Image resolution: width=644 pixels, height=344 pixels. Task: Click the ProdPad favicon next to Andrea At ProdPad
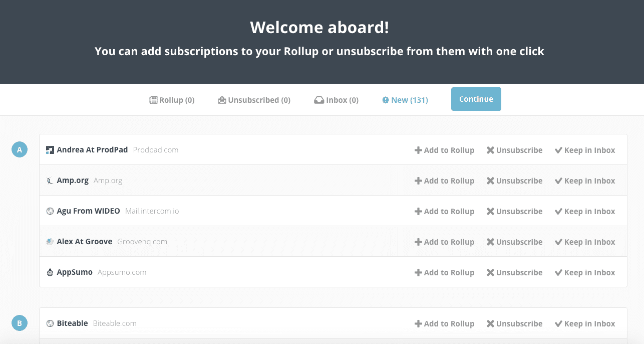click(x=50, y=150)
